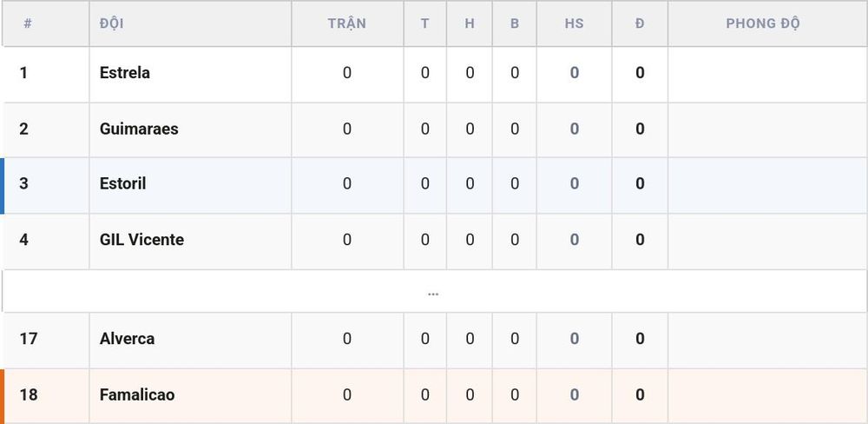Click rank number 18 in Famalicao row

click(x=29, y=394)
